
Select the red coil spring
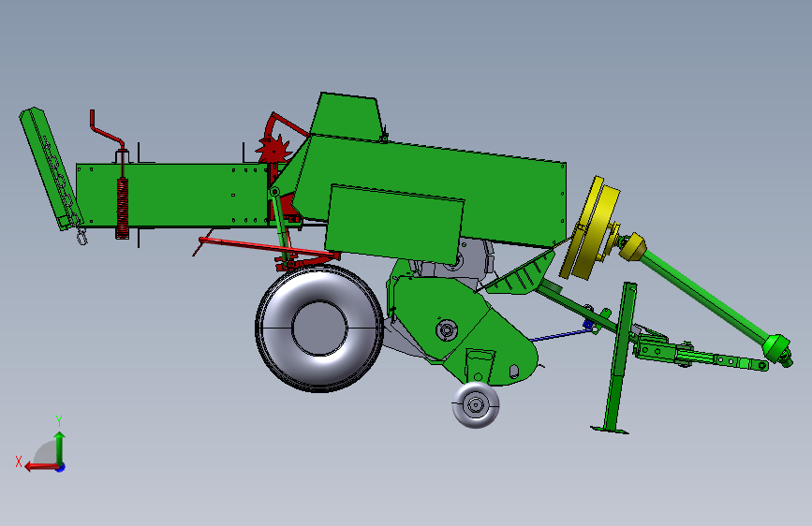[x=122, y=208]
